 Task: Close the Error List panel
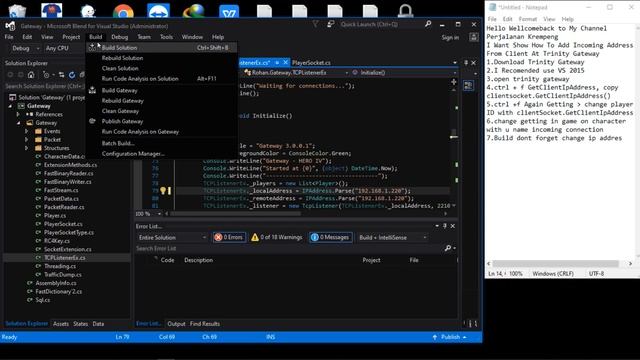[453, 226]
